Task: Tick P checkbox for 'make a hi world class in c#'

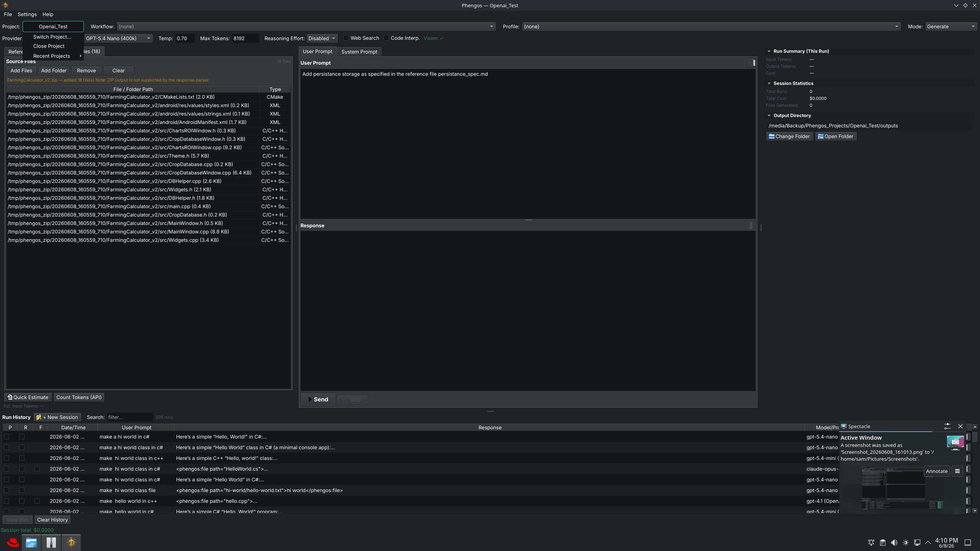Action: click(7, 447)
